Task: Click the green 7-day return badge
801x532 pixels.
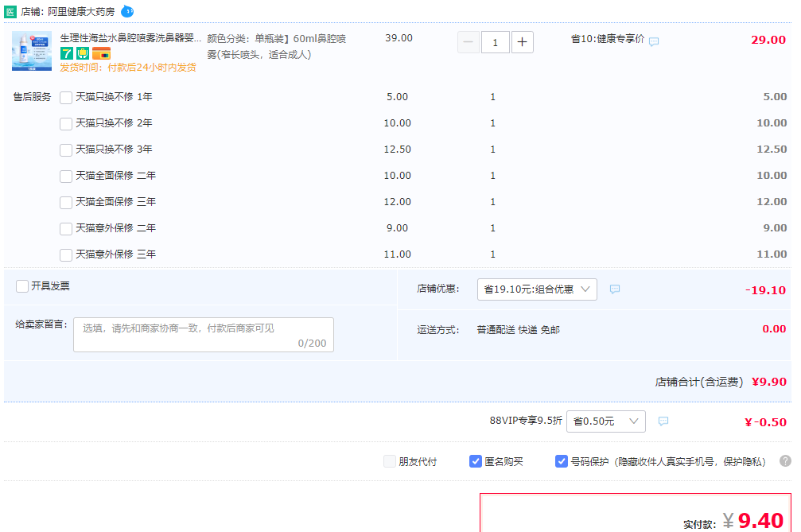Action: click(66, 53)
